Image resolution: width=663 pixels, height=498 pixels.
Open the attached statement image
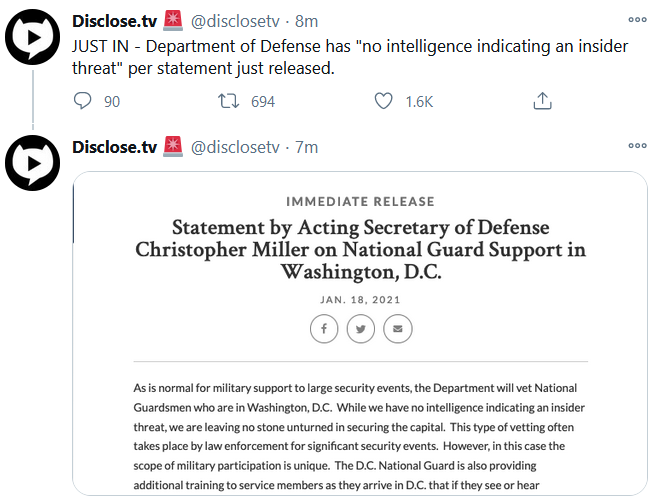(360, 333)
